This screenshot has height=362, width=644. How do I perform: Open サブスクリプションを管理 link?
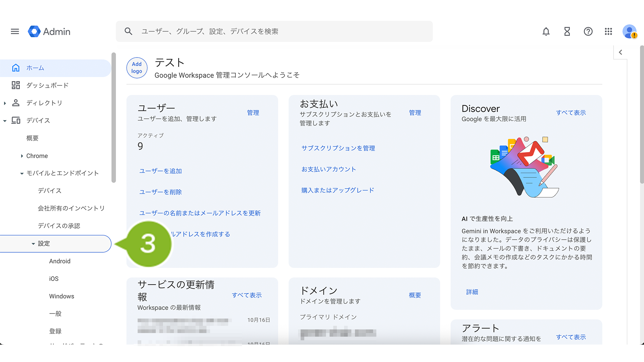[x=338, y=148]
